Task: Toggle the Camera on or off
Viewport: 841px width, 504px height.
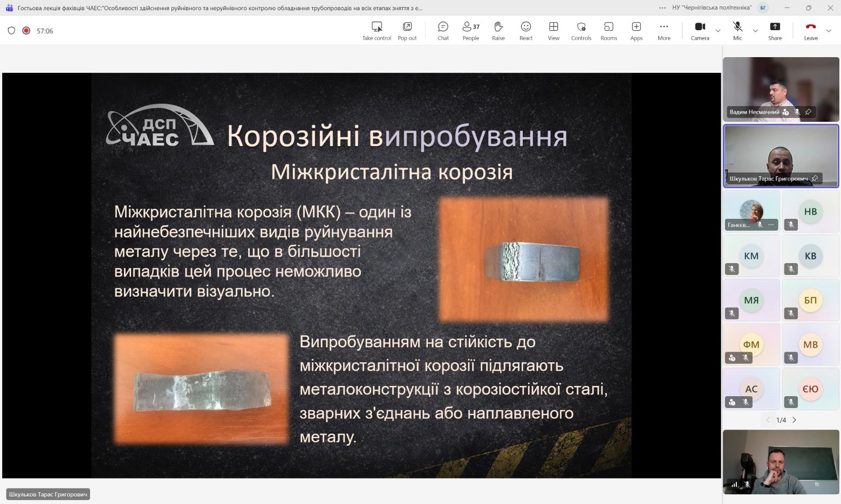Action: point(700,31)
